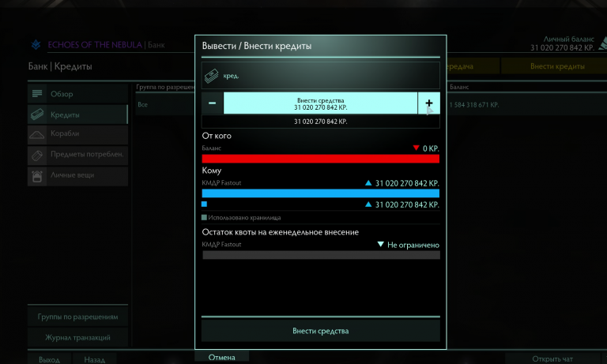Click the Предметы потреблен. tag icon

point(37,155)
